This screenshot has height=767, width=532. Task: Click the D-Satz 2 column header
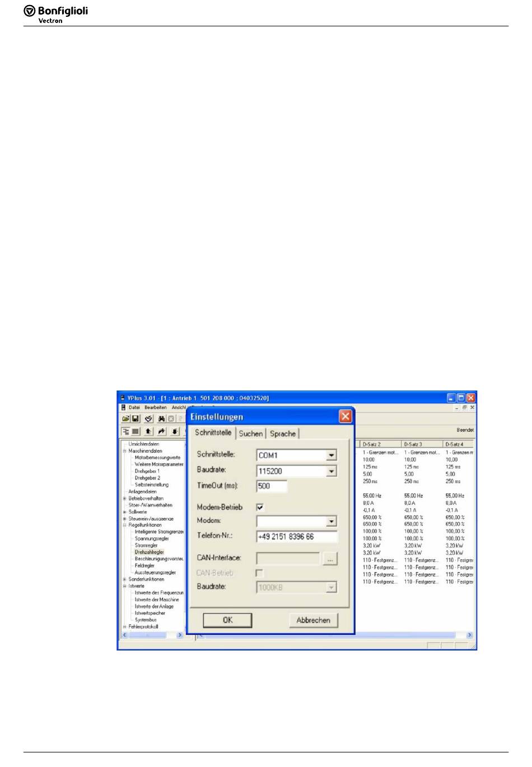pos(381,444)
